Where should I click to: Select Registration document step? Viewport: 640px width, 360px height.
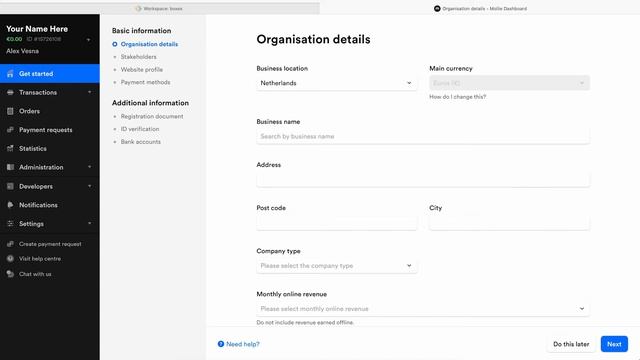coord(152,116)
